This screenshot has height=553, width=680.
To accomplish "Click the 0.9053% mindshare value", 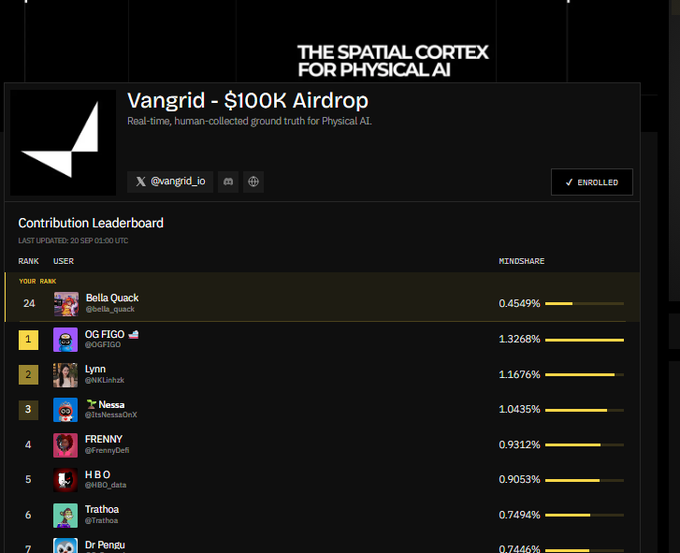I will coord(520,480).
